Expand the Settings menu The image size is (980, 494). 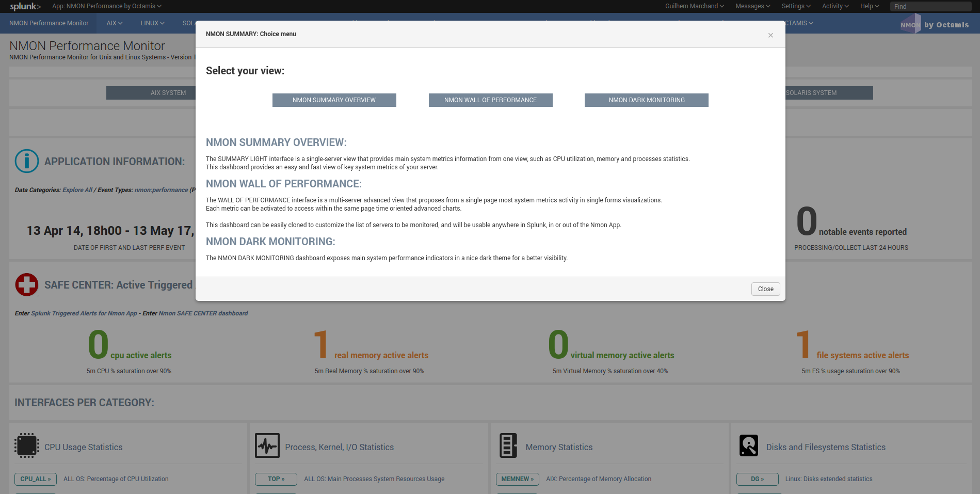pyautogui.click(x=795, y=6)
